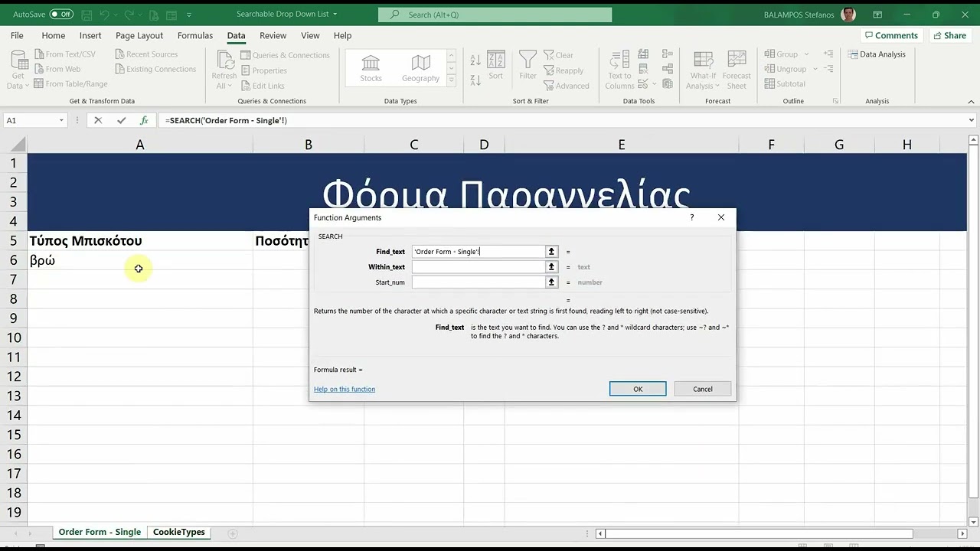Click Sort A to Z icon
This screenshot has height=551, width=980.
click(475, 60)
